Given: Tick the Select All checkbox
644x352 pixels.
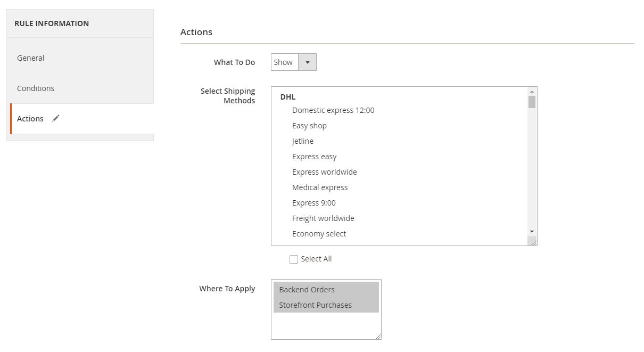Looking at the screenshot, I should coord(294,259).
